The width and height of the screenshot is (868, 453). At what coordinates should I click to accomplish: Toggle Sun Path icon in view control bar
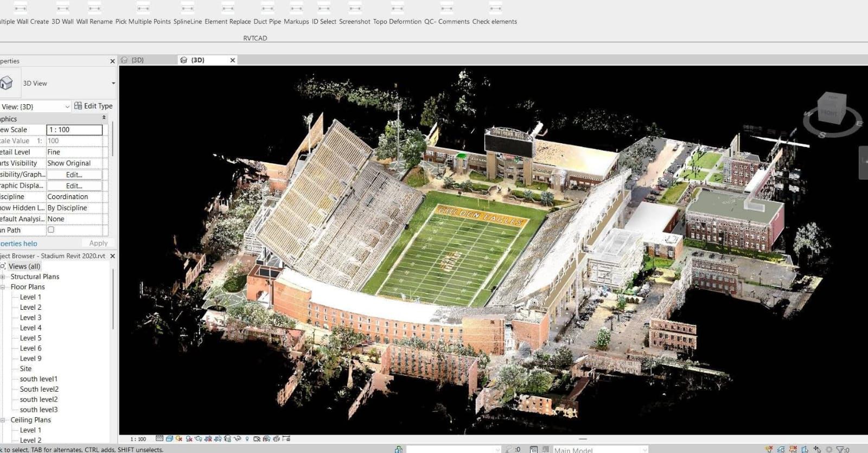point(179,438)
